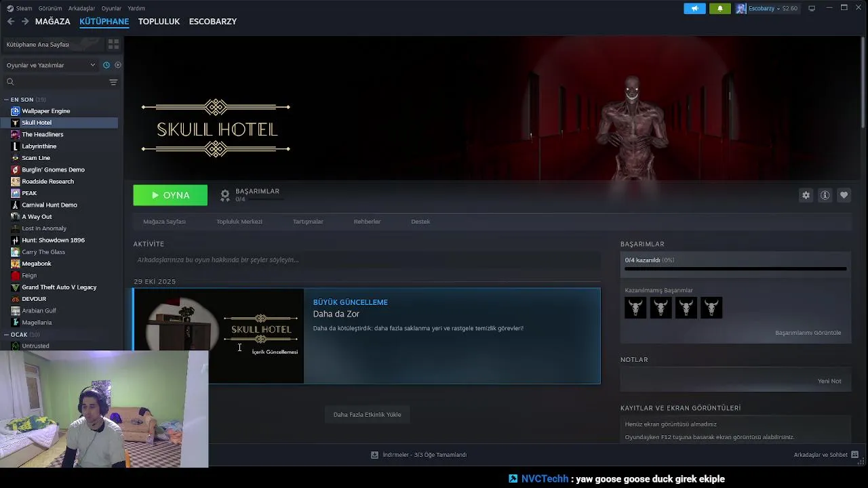Add Skull Hotel to favorites heart
The height and width of the screenshot is (488, 868).
(x=844, y=195)
